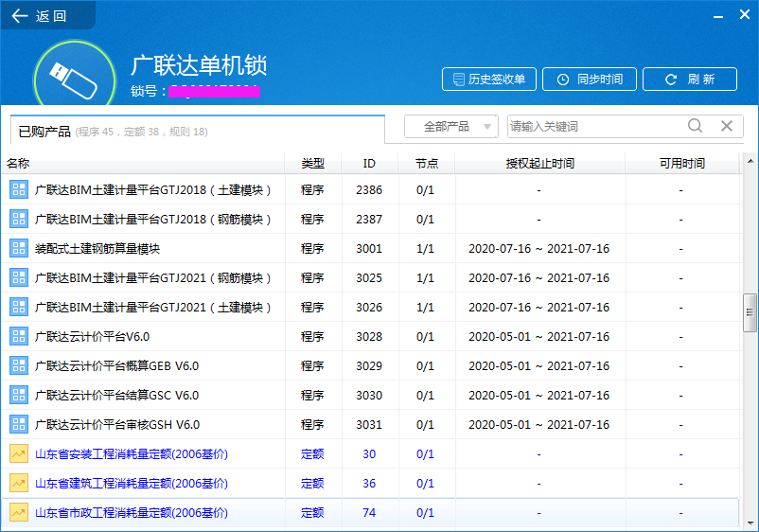This screenshot has width=759, height=532.
Task: Click 同步时间 to sync time
Action: coord(589,79)
